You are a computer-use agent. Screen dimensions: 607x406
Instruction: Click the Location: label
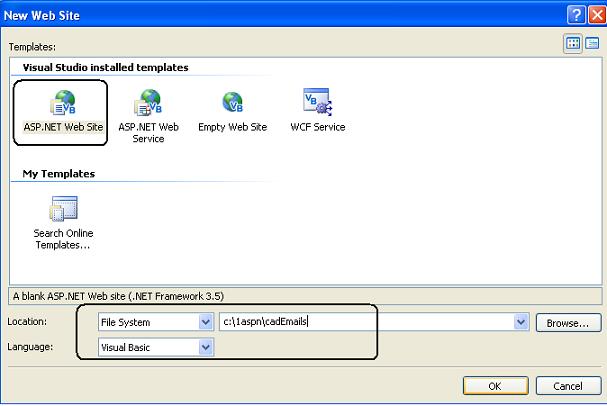pos(27,321)
